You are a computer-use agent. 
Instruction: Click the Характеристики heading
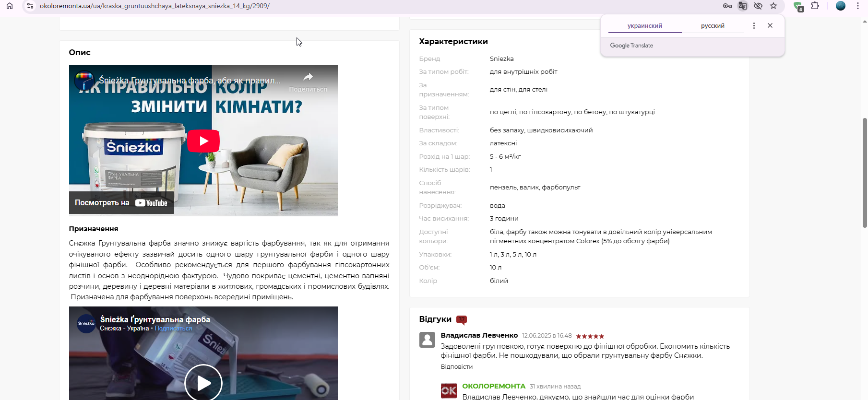453,41
